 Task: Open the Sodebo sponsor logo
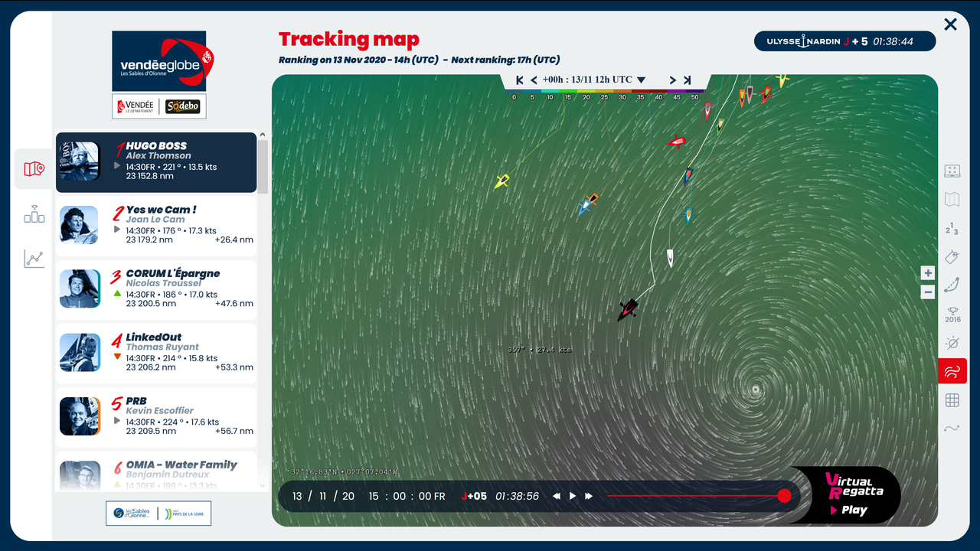(x=183, y=106)
